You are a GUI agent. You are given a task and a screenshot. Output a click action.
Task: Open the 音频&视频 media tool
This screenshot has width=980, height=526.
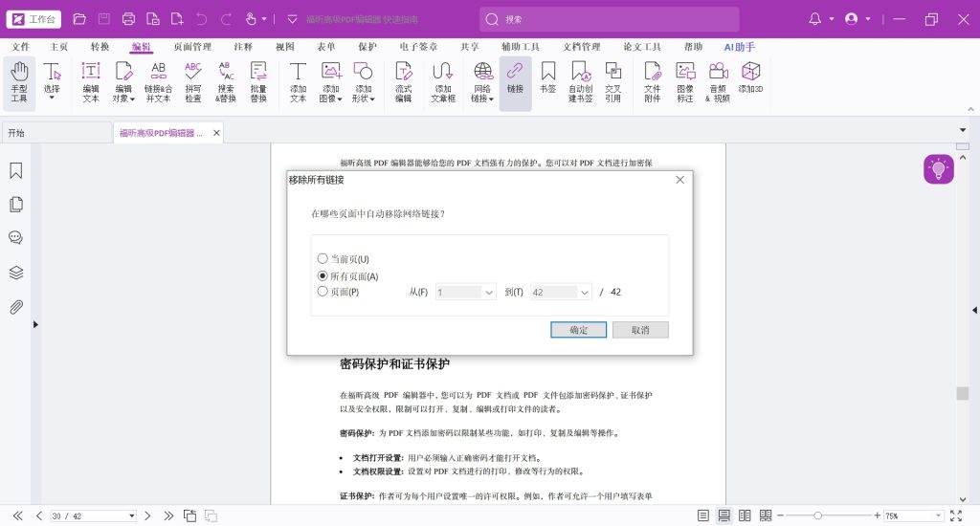[x=718, y=82]
